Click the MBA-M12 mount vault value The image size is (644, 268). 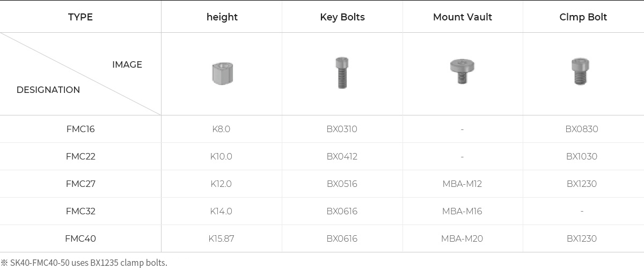click(462, 184)
